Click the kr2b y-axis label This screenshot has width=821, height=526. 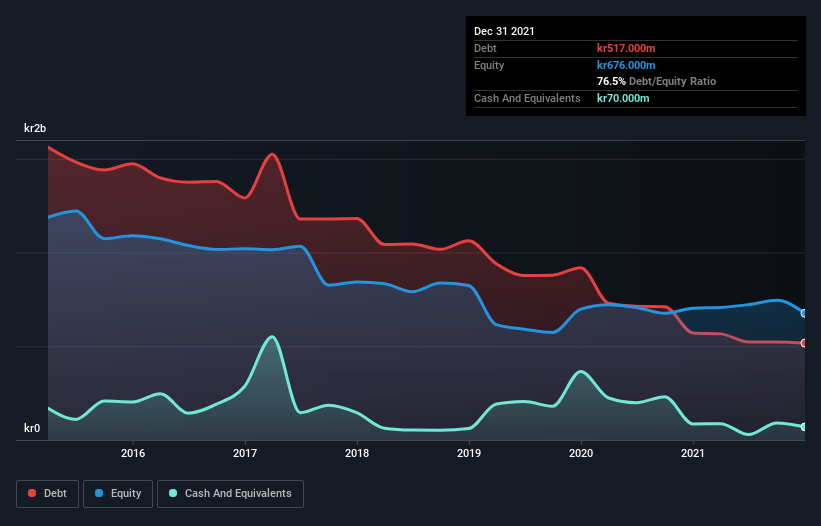coord(35,128)
